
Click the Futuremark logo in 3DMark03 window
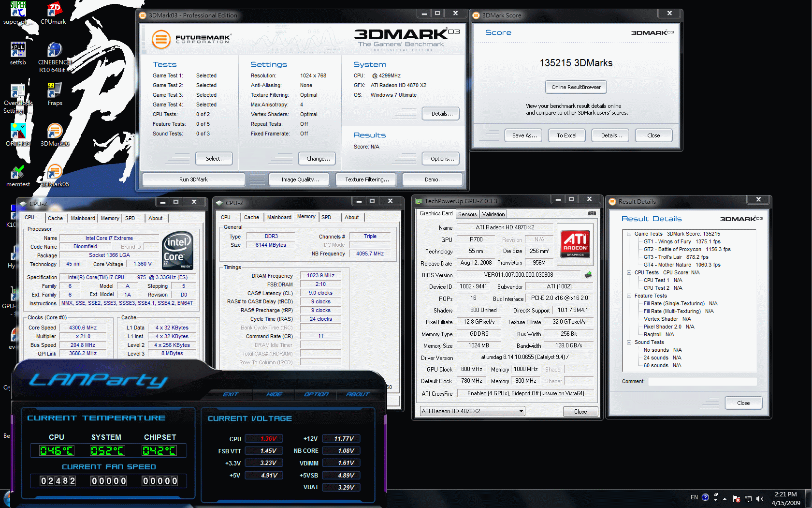tap(191, 39)
